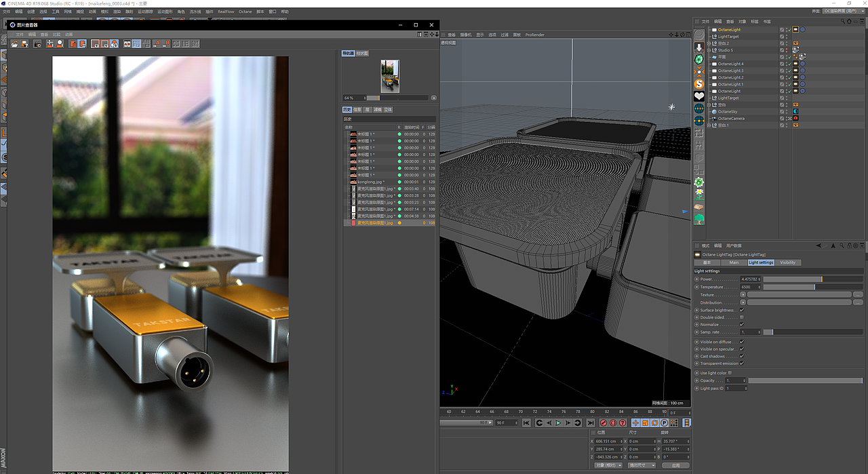This screenshot has width=868, height=474.
Task: Click the download arrow icon in Octane sidebar
Action: pyautogui.click(x=699, y=47)
